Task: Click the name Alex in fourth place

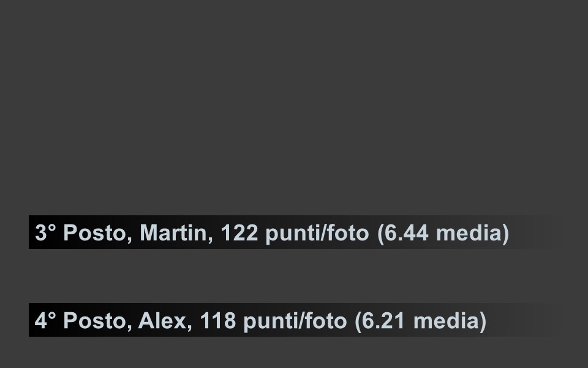Action: (165, 321)
